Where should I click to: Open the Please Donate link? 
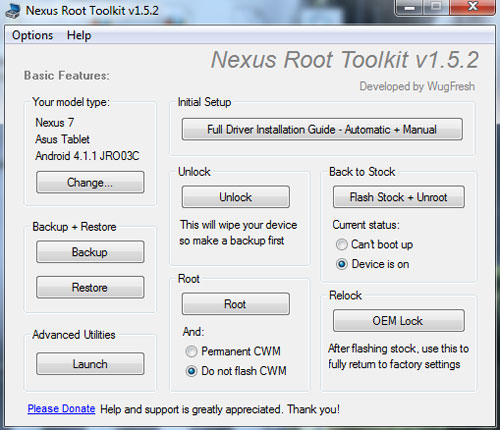tap(61, 409)
